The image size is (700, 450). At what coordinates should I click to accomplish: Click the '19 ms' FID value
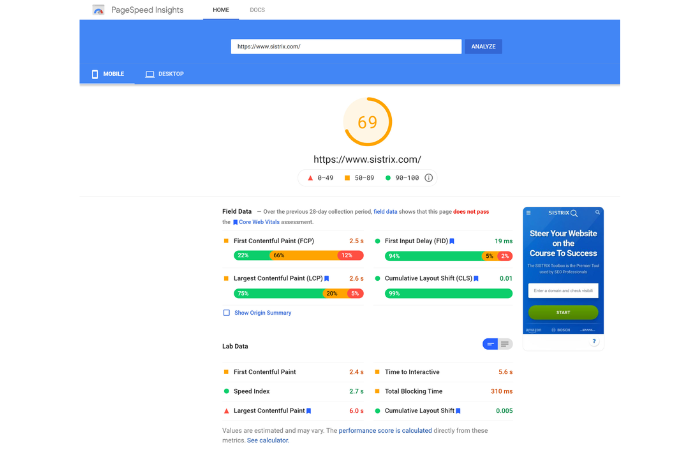(x=503, y=241)
